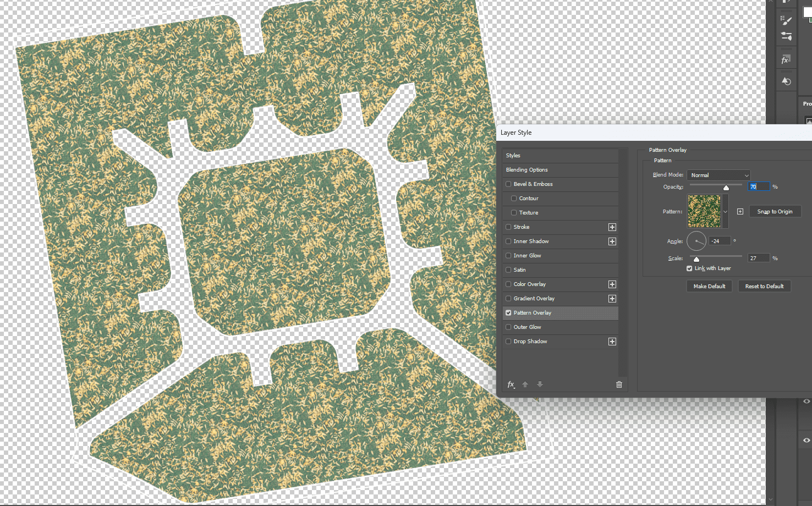Viewport: 812px width, 506px height.
Task: Create new preset from current pattern
Action: click(740, 212)
